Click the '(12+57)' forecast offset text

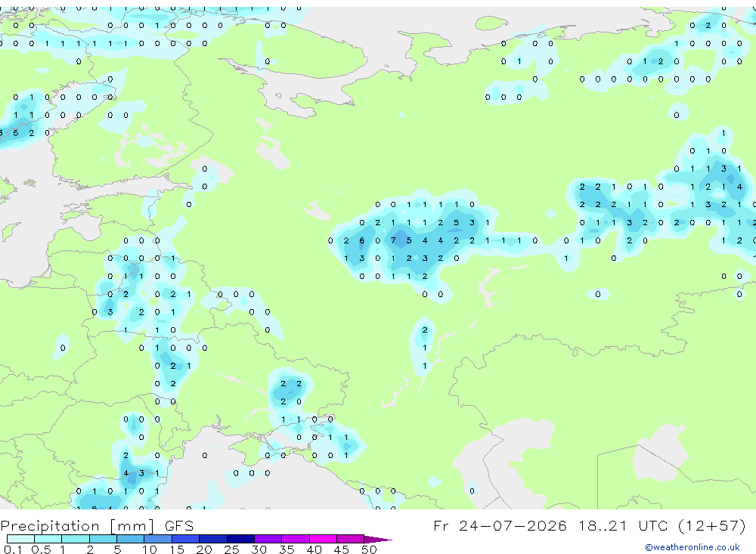[x=712, y=525]
